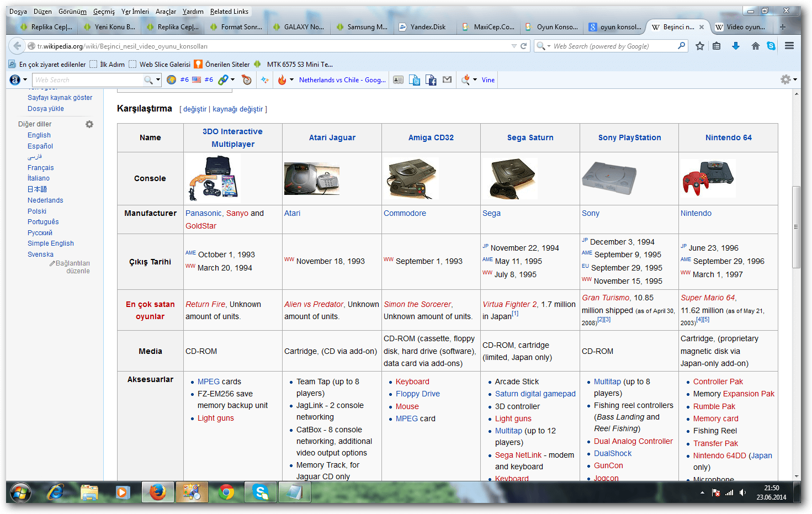Image resolution: width=812 pixels, height=514 pixels.
Task: Open the Yer İmleri menu
Action: (x=135, y=12)
